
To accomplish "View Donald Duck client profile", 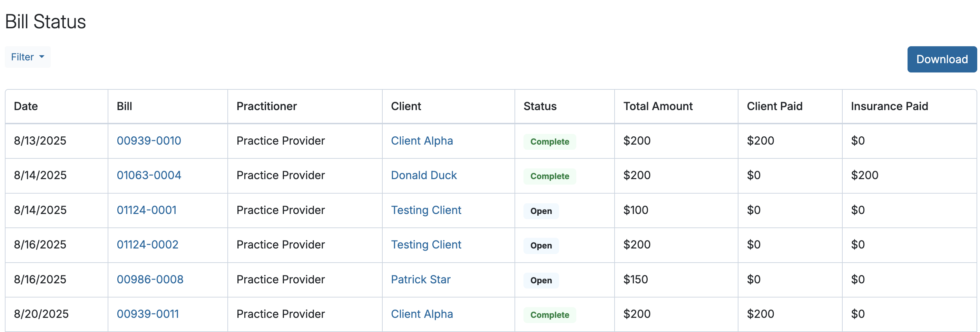I will coord(423,175).
